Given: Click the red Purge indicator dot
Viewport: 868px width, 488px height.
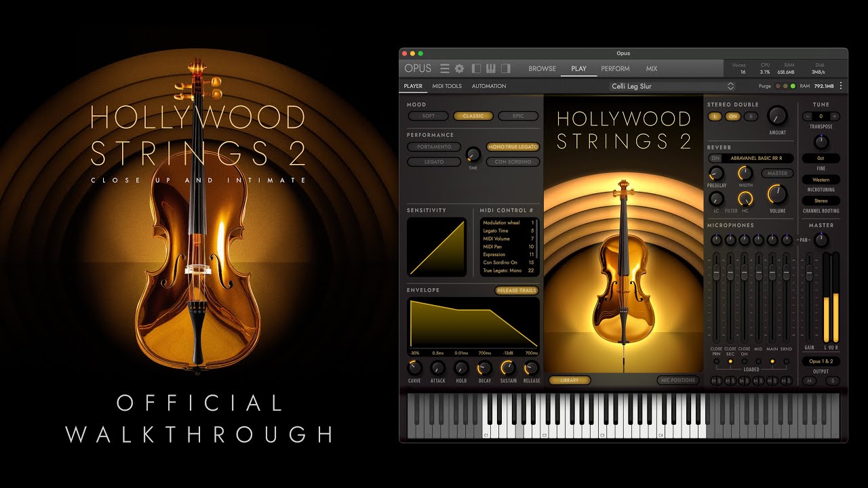Looking at the screenshot, I should (777, 86).
